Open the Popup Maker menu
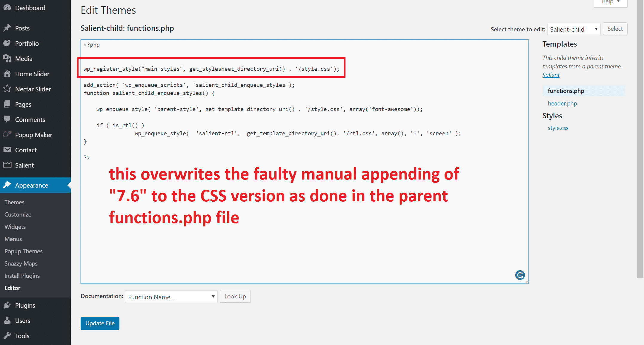 (35, 135)
